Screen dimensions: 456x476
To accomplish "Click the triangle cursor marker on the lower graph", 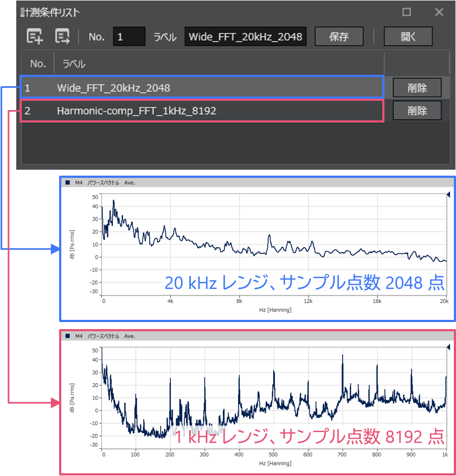I will (x=448, y=347).
